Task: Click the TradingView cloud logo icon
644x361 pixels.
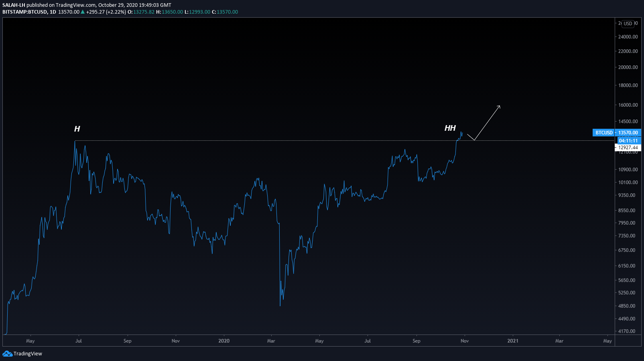Action: click(x=7, y=353)
